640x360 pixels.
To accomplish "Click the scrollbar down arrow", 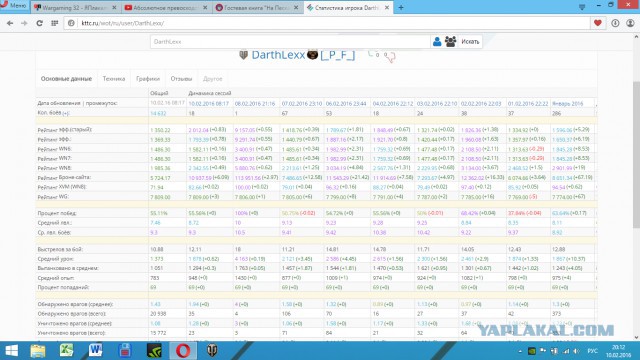I will coord(636,338).
